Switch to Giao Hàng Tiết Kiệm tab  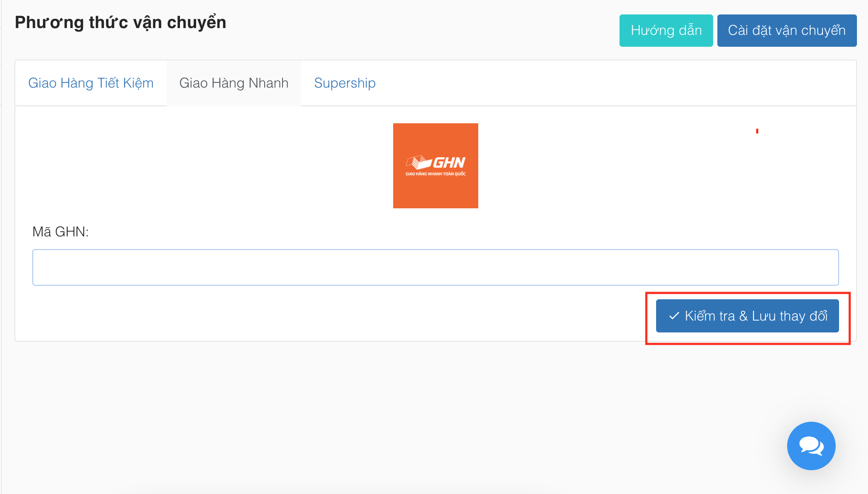coord(91,83)
